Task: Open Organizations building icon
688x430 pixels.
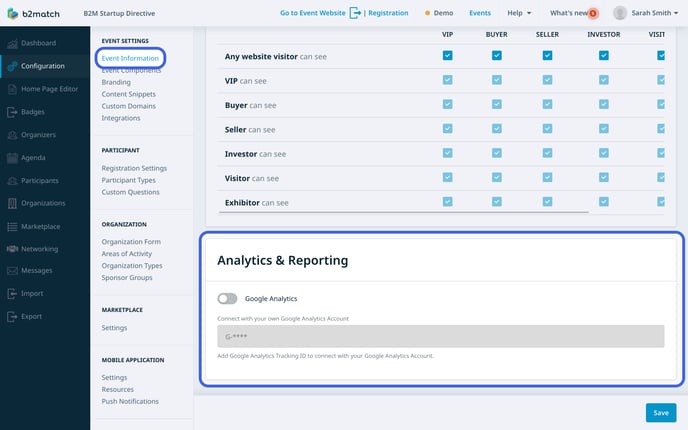Action: 12,203
